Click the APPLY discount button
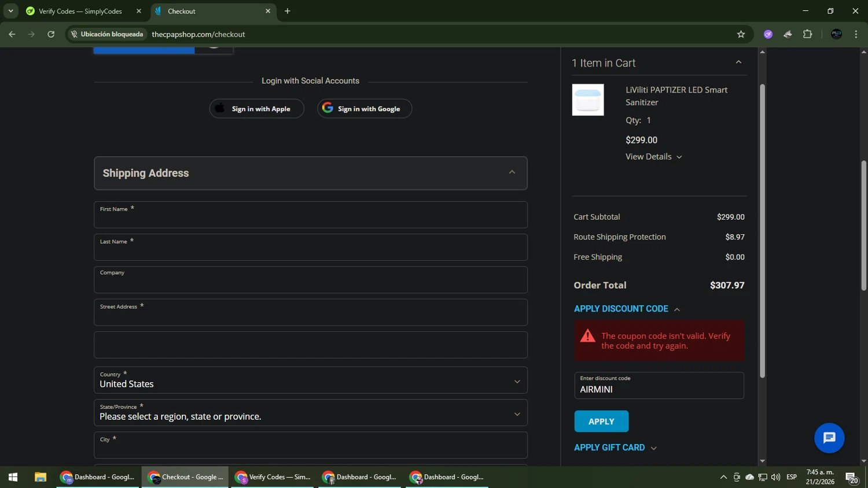The image size is (868, 488). point(601,422)
